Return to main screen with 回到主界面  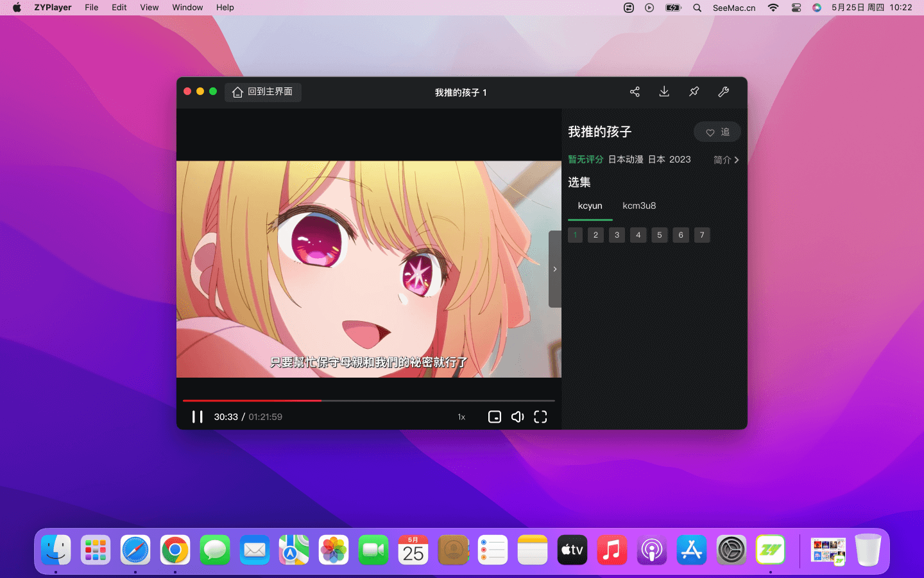(263, 92)
